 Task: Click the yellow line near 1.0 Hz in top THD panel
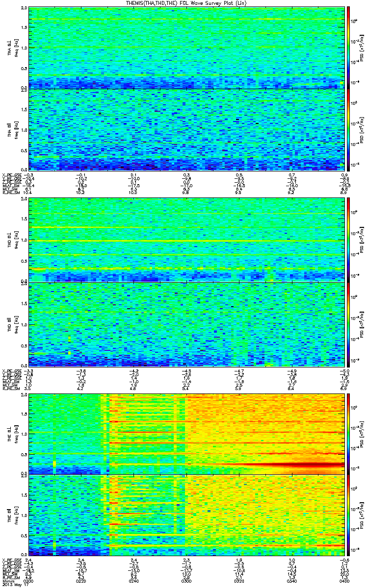tap(186, 241)
